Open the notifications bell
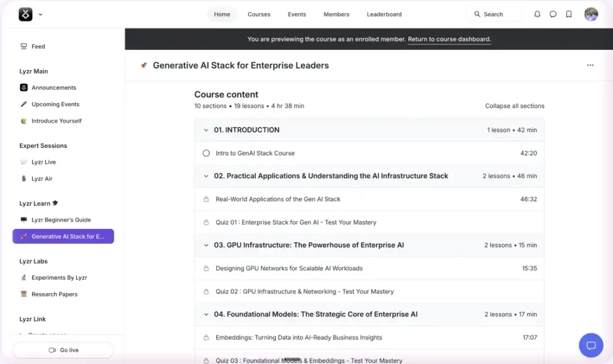The height and width of the screenshot is (364, 613). point(537,14)
